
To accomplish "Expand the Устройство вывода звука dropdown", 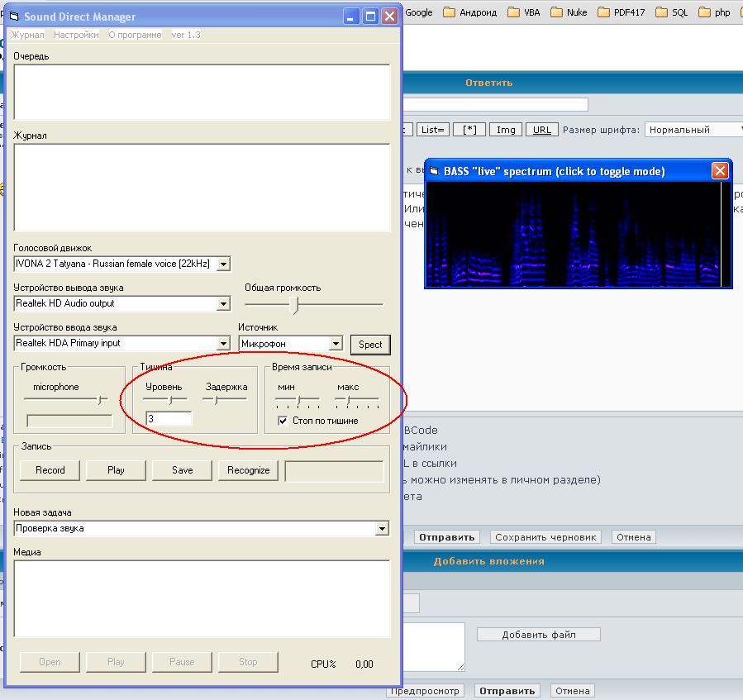I will click(x=223, y=304).
